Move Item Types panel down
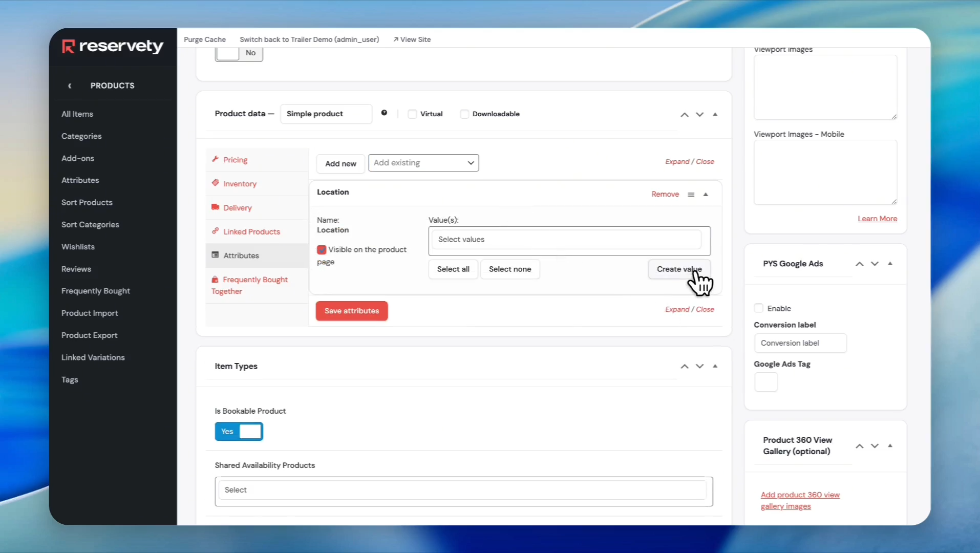Viewport: 980px width, 553px height. (699, 367)
